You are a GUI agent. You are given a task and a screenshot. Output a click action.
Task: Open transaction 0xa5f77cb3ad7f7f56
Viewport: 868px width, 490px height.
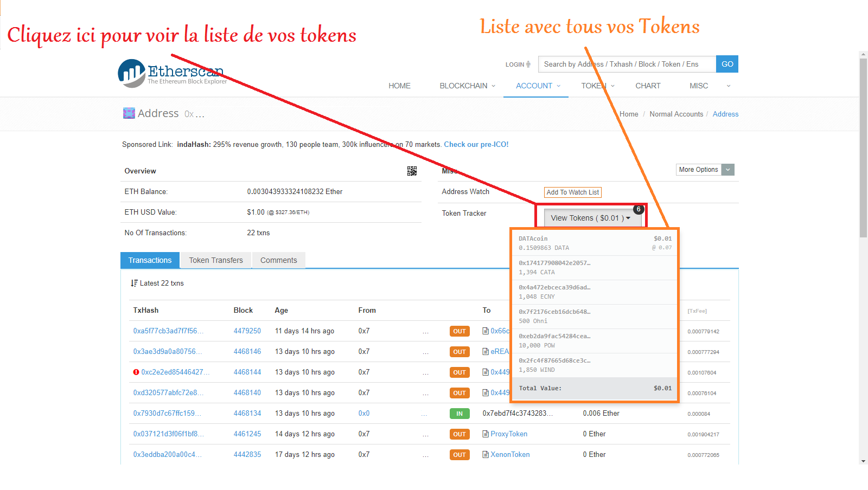pyautogui.click(x=168, y=331)
